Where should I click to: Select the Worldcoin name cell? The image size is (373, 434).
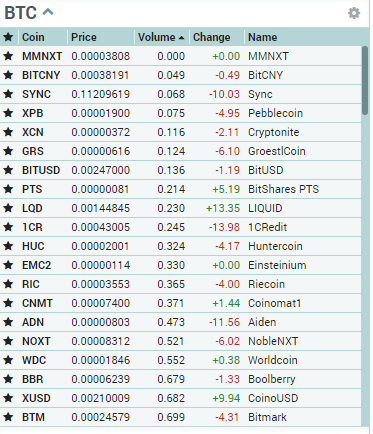[273, 360]
